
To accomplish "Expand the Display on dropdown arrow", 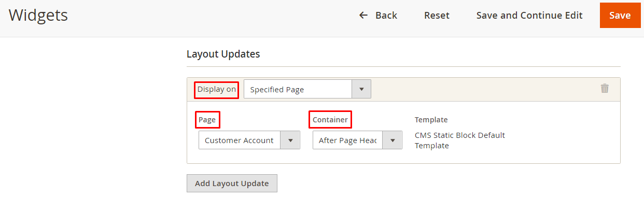I will [x=361, y=89].
